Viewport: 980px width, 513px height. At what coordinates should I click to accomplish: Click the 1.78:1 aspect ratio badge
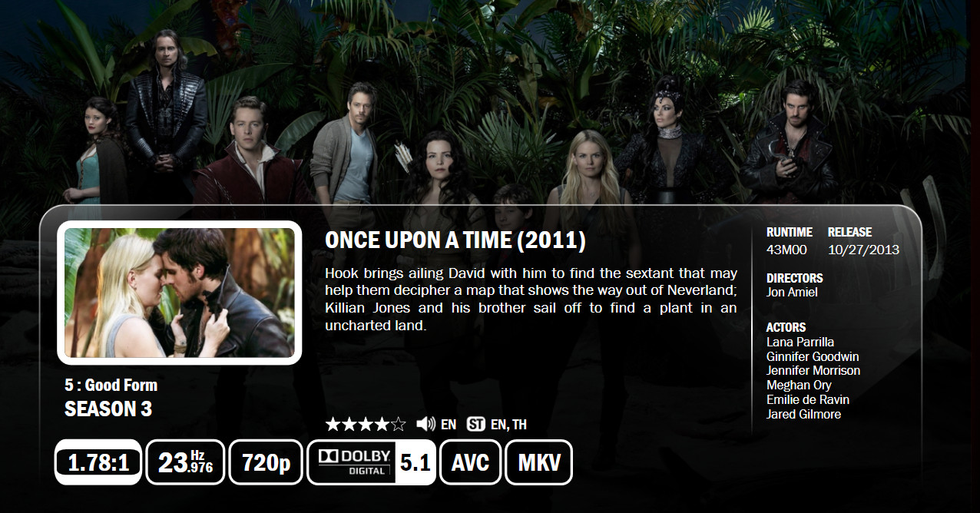pos(98,462)
